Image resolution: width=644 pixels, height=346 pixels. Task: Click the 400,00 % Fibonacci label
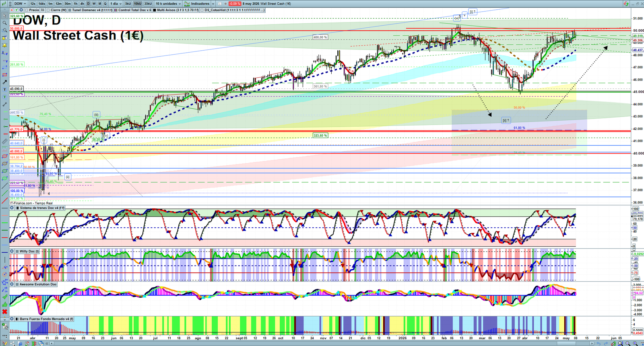[320, 37]
